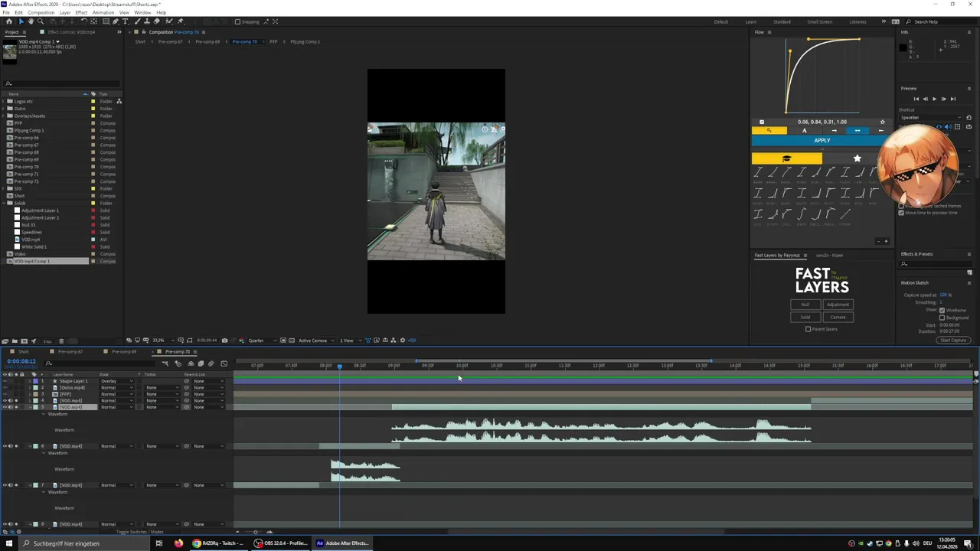Viewport: 980px width, 551px height.
Task: Select the Selection (arrow) tool
Action: coord(21,21)
